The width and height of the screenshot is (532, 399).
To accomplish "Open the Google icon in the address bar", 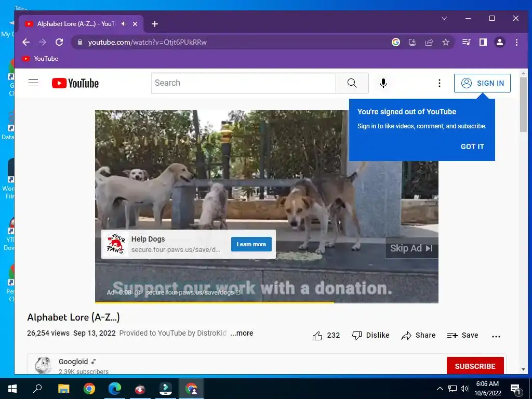I will tap(395, 42).
